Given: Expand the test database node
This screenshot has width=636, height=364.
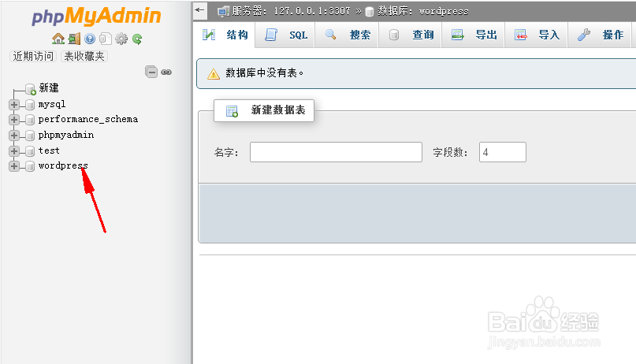Looking at the screenshot, I should (13, 151).
